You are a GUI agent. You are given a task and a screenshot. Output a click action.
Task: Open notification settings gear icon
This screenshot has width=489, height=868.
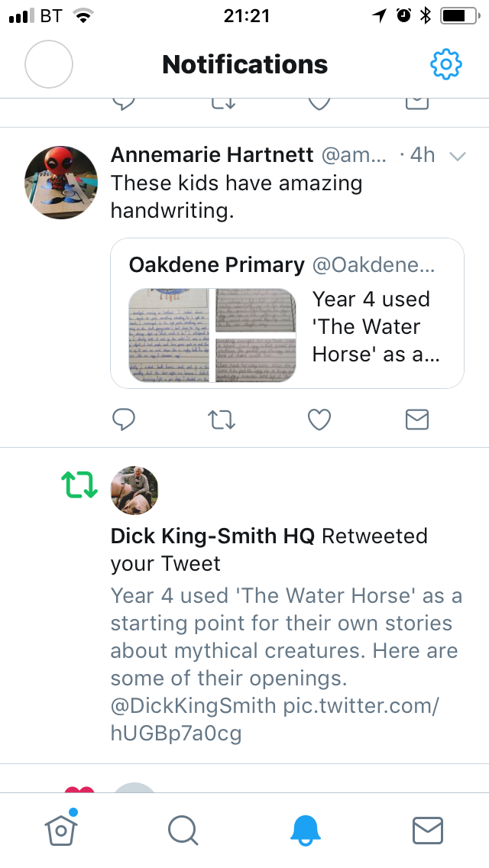446,64
